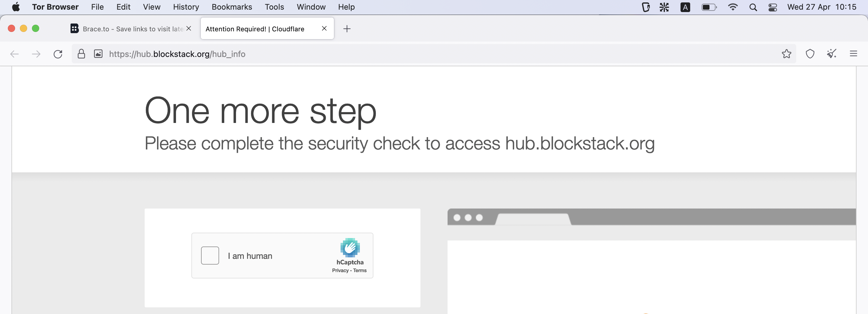Click the input source A icon
This screenshot has height=314, width=868.
[x=685, y=7]
